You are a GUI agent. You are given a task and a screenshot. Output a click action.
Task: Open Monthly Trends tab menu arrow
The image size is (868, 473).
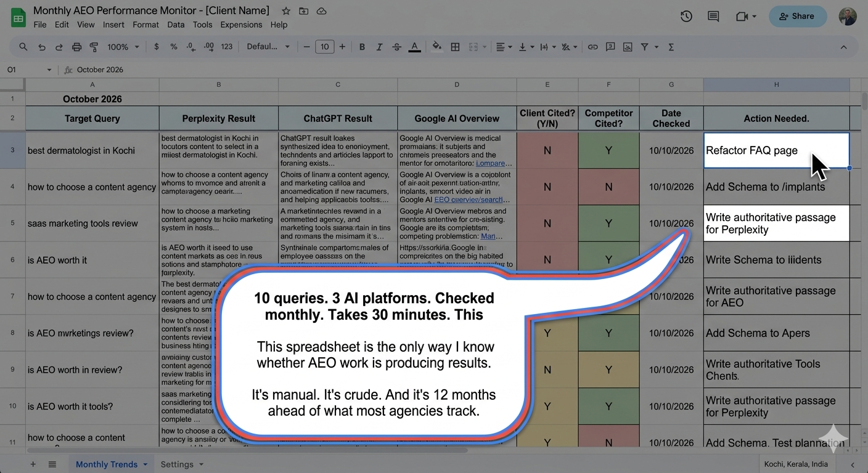145,464
